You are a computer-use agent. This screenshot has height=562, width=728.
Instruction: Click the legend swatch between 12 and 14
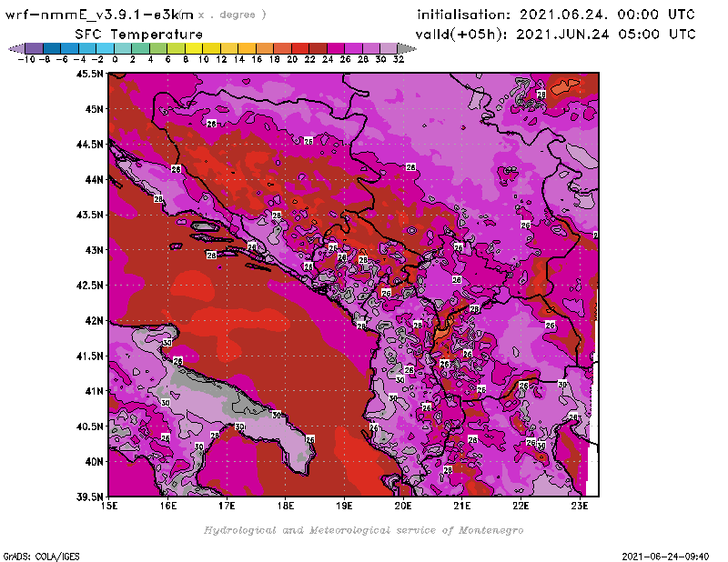[x=229, y=48]
